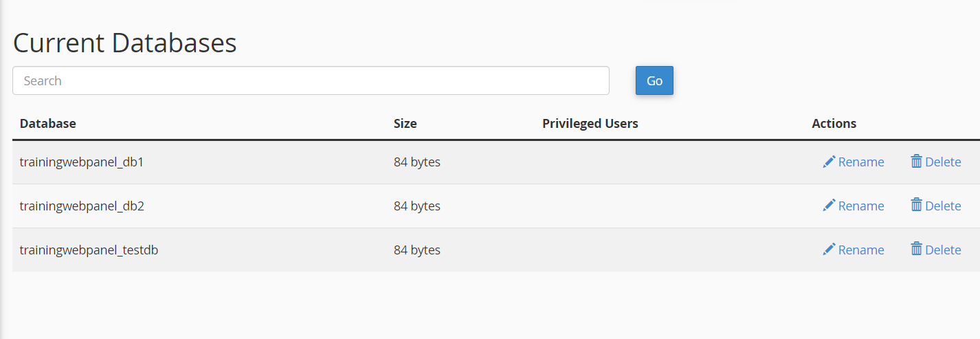980x339 pixels.
Task: Select the trainingwebpanel_testdb database name
Action: click(89, 250)
